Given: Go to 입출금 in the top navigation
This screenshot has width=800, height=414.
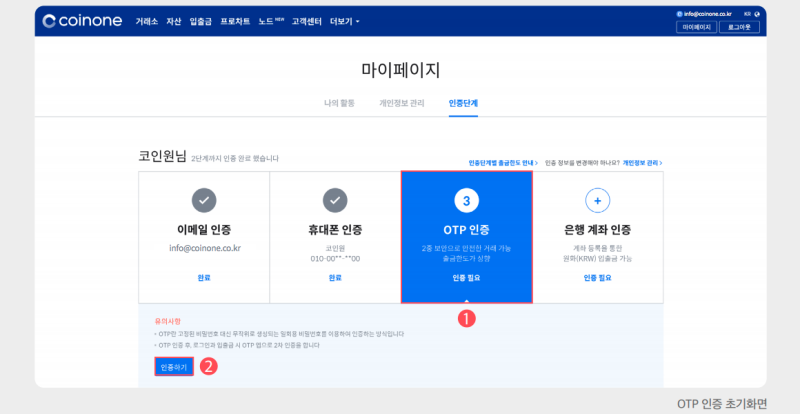Looking at the screenshot, I should point(201,21).
